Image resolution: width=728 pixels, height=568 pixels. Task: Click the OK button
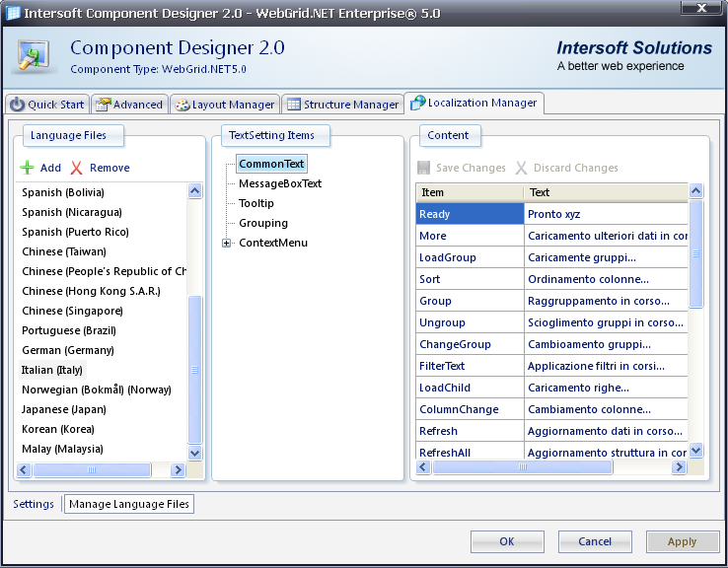click(x=507, y=541)
